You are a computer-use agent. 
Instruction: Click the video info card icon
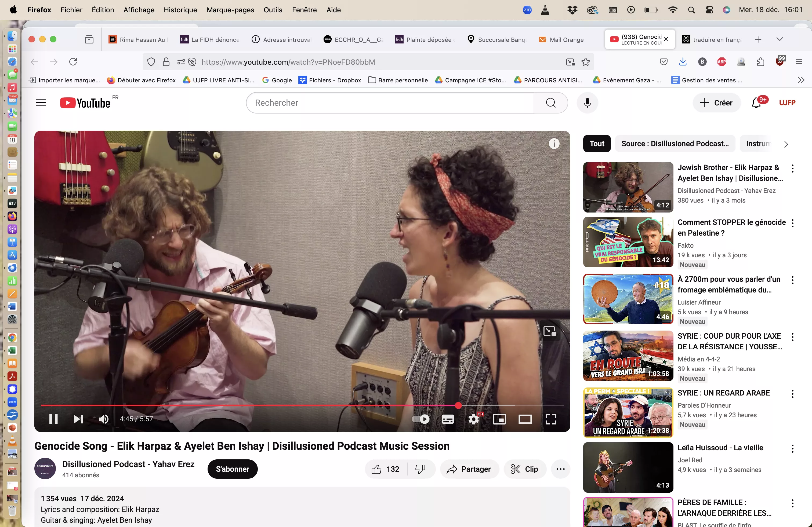pyautogui.click(x=554, y=144)
